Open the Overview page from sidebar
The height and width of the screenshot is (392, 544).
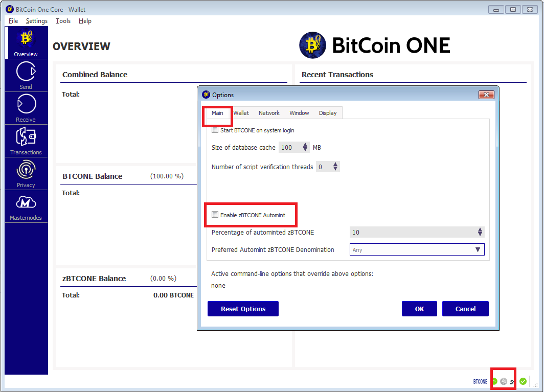26,43
